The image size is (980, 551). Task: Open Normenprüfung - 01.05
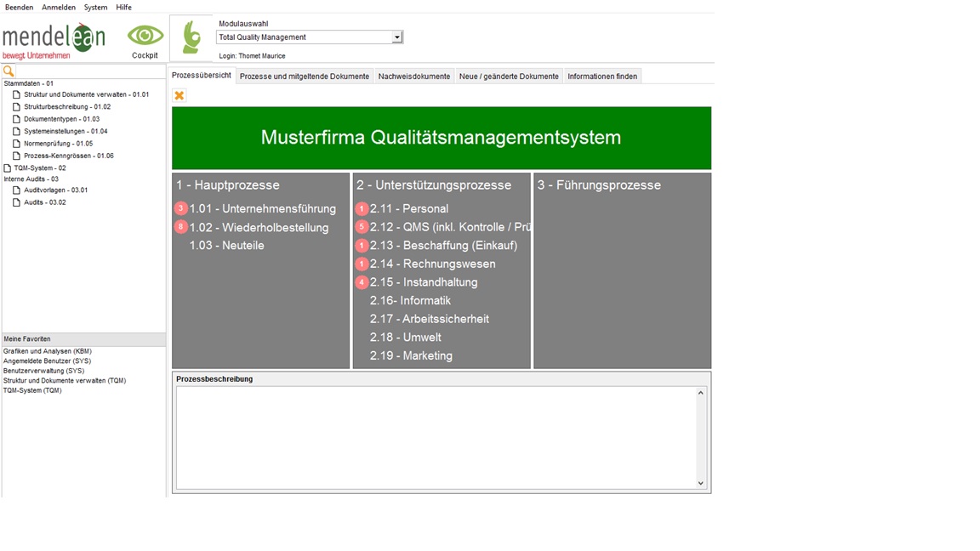58,144
